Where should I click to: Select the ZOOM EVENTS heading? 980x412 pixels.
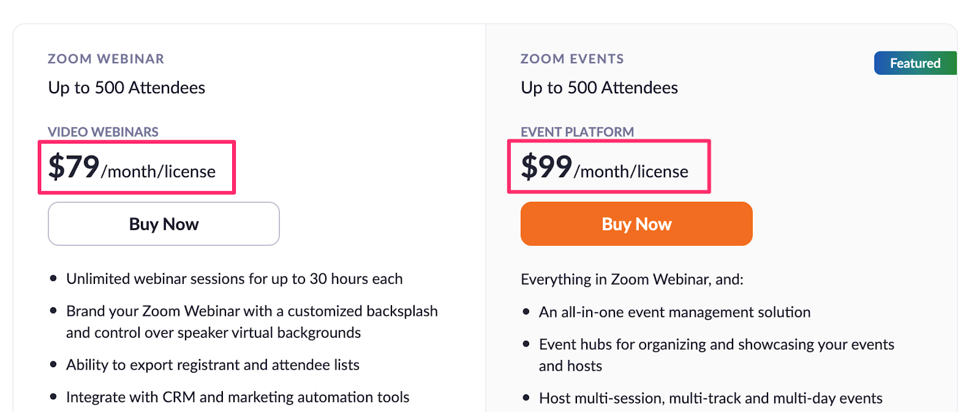pos(572,59)
